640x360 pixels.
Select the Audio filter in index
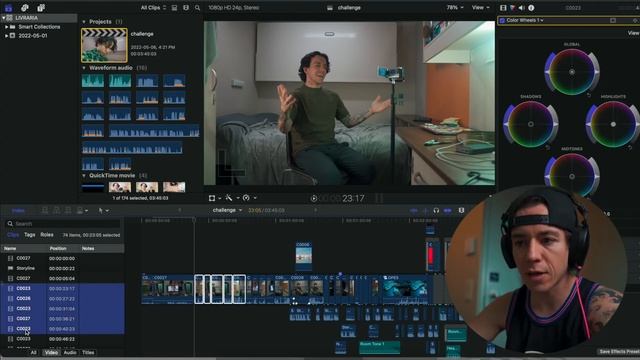(70, 352)
